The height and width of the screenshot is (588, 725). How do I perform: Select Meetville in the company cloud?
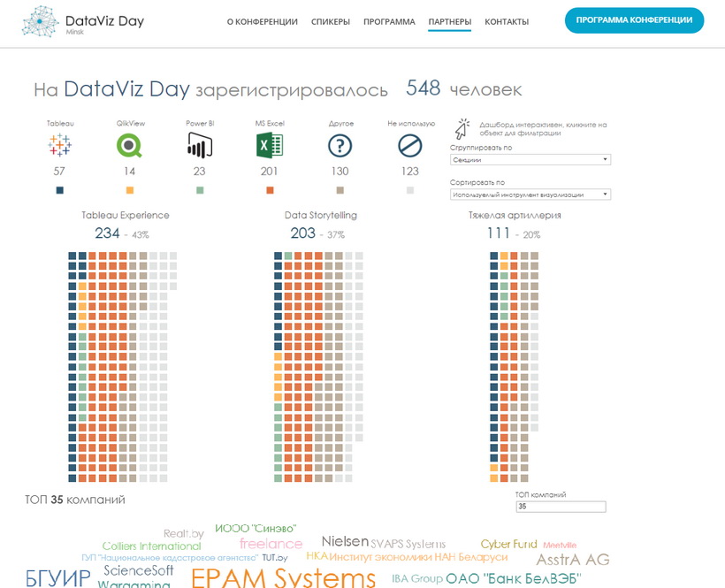tap(560, 545)
